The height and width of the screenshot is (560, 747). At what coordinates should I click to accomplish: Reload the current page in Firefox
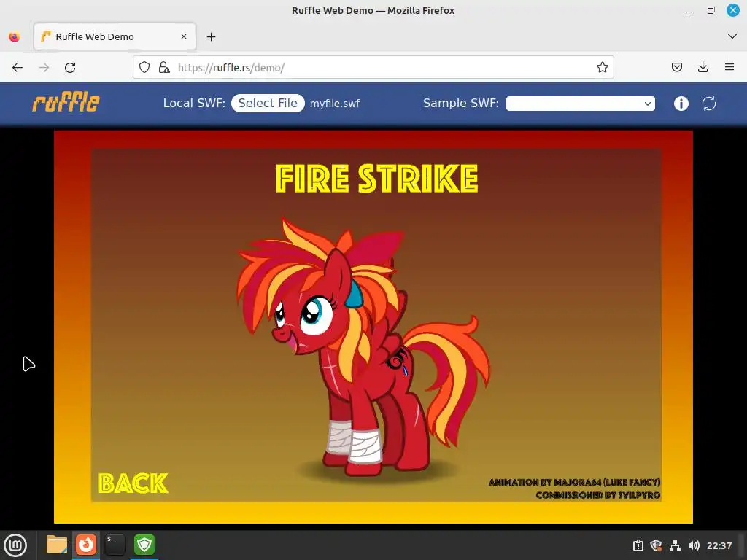tap(70, 68)
